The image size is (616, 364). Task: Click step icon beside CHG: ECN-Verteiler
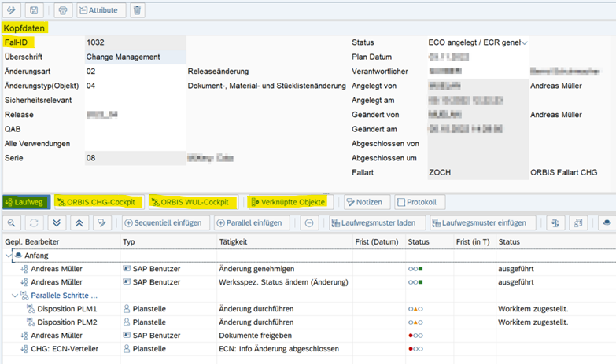pos(24,349)
